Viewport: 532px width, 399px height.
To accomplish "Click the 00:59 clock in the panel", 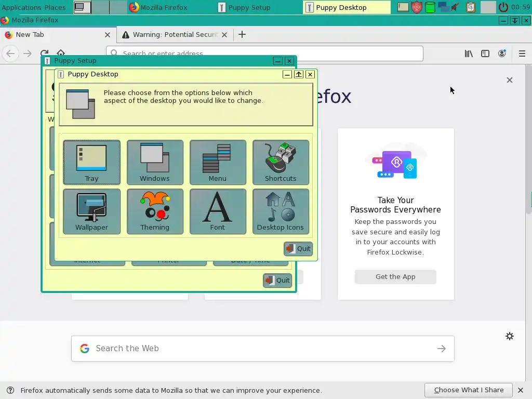I will (x=521, y=7).
